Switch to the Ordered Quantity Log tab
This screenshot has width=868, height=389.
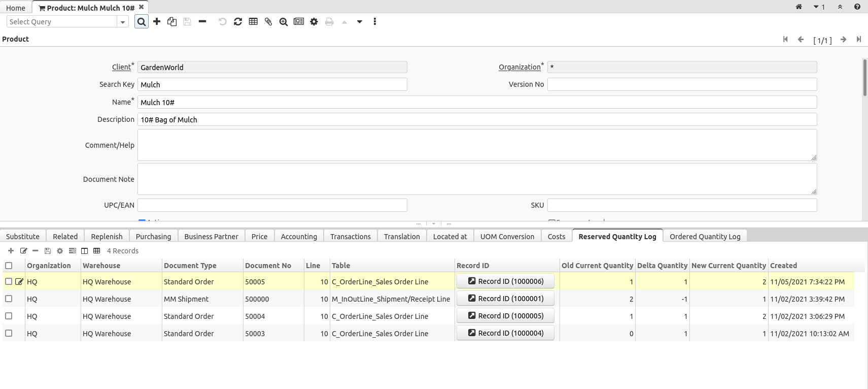pyautogui.click(x=705, y=237)
